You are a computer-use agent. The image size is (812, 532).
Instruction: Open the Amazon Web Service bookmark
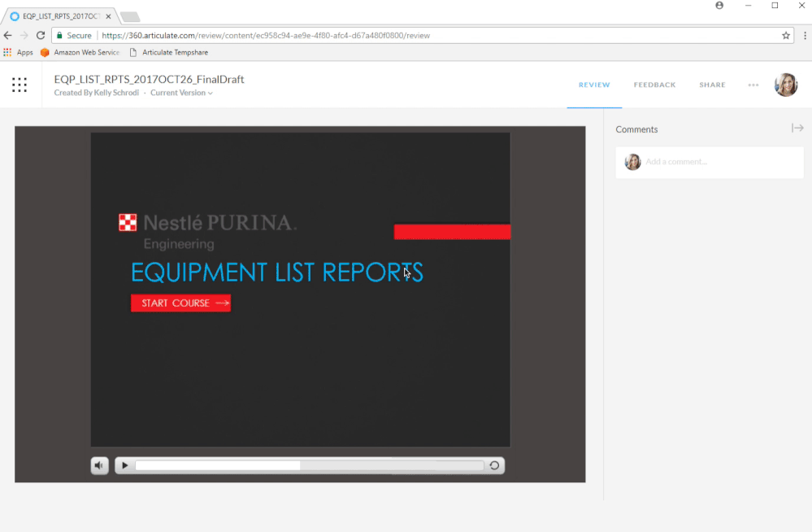[x=80, y=52]
